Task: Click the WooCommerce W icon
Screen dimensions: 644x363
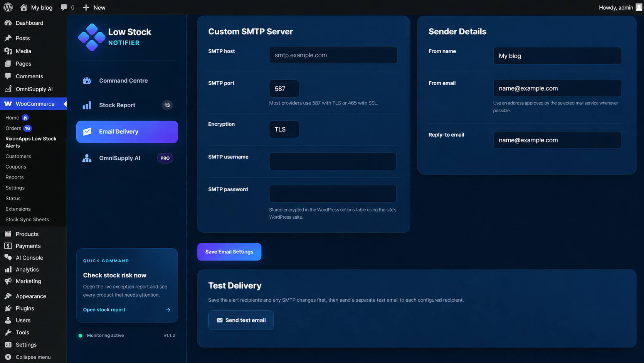Action: tap(8, 104)
